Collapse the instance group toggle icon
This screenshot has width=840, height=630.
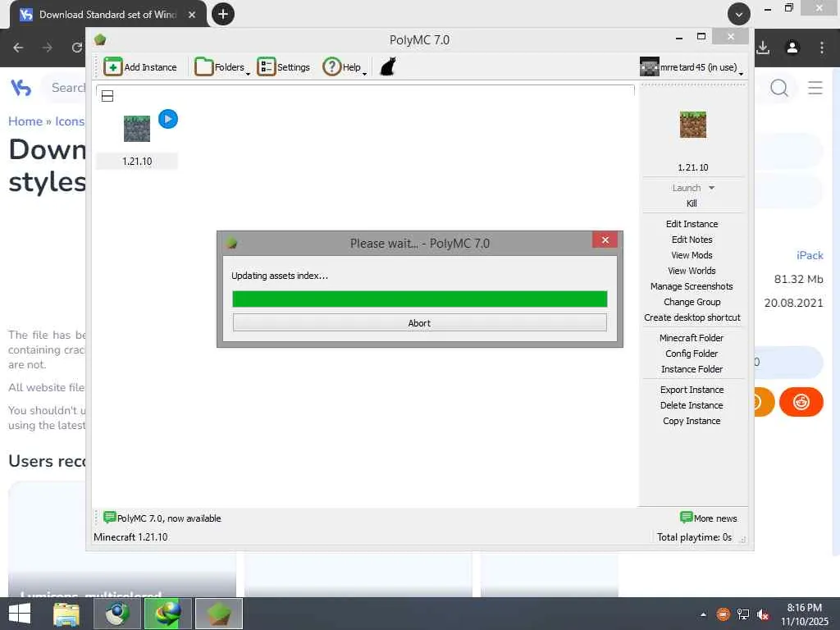pyautogui.click(x=107, y=96)
